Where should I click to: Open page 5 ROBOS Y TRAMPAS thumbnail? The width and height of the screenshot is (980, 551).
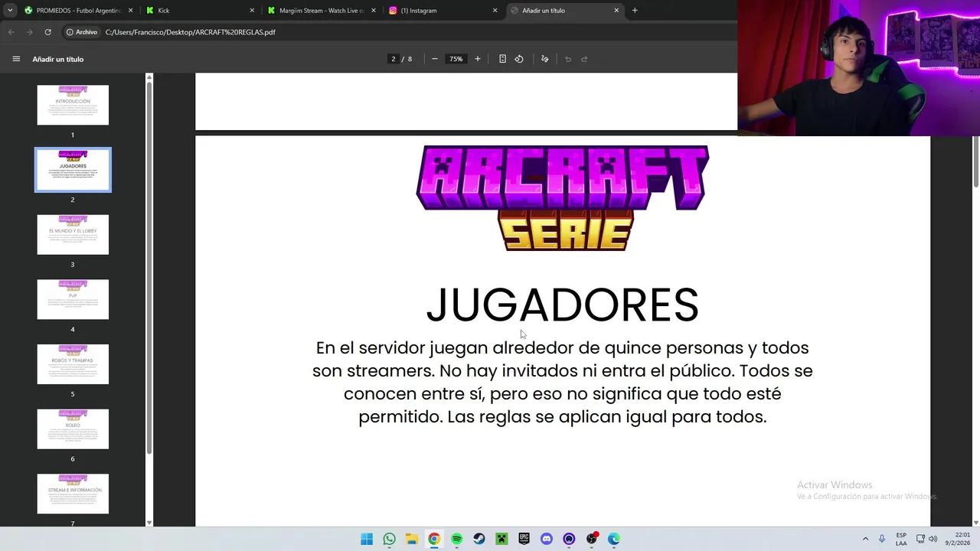point(73,364)
